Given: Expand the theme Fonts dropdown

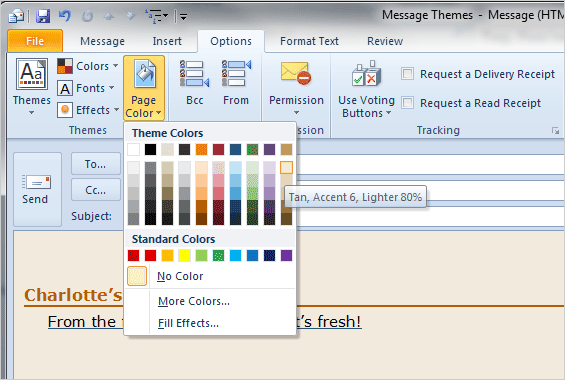Looking at the screenshot, I should [x=86, y=88].
